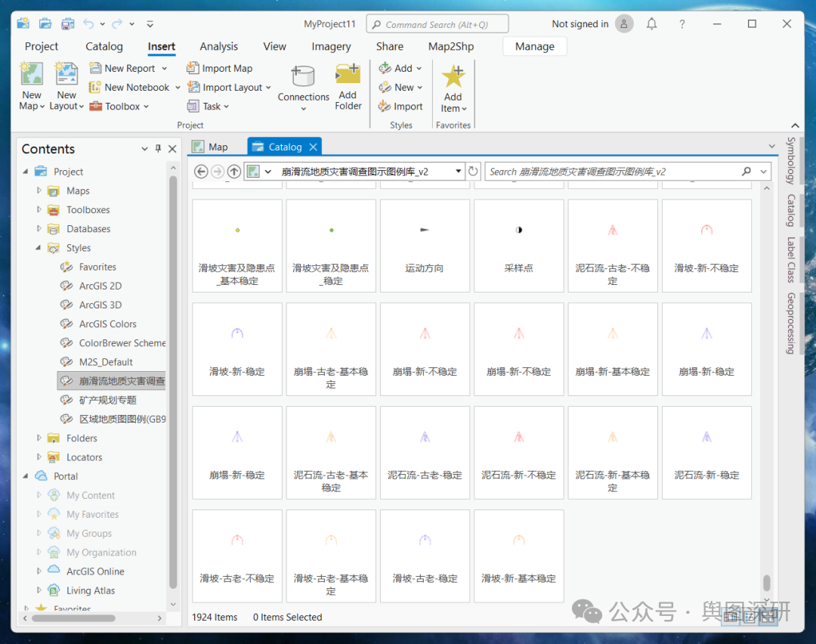Collapse the Portal node
816x644 pixels.
pyautogui.click(x=26, y=476)
